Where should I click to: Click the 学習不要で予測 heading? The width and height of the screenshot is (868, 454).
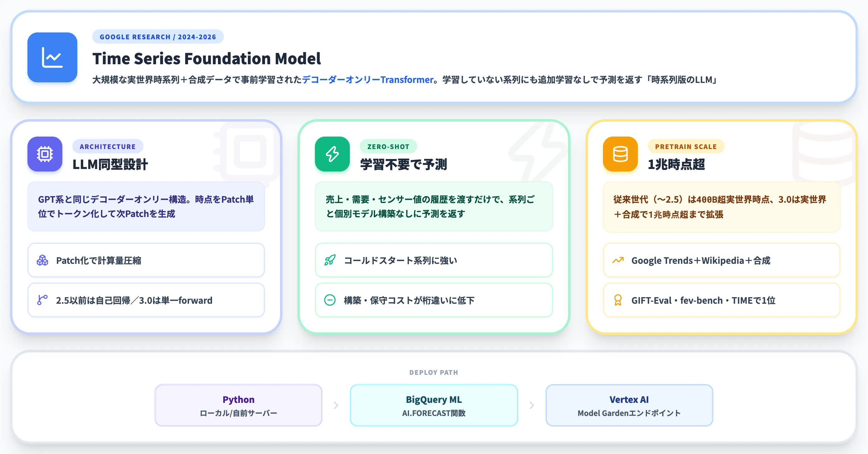click(x=403, y=164)
